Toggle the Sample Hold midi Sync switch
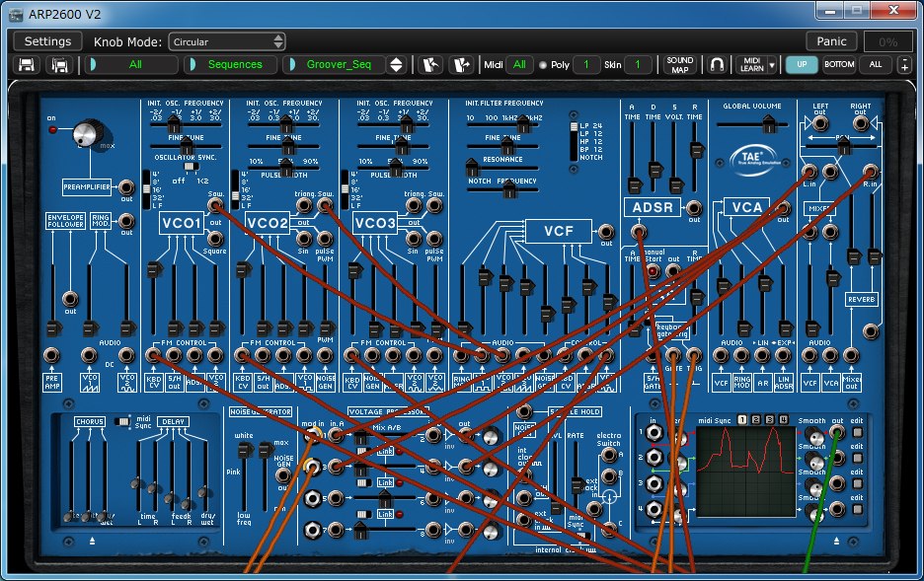Image resolution: width=924 pixels, height=581 pixels. click(x=581, y=535)
